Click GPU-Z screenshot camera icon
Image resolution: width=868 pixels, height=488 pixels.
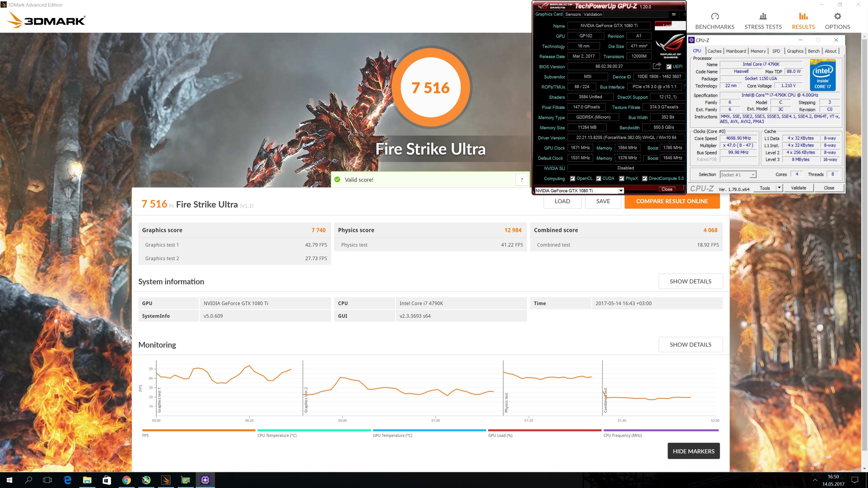(x=674, y=14)
